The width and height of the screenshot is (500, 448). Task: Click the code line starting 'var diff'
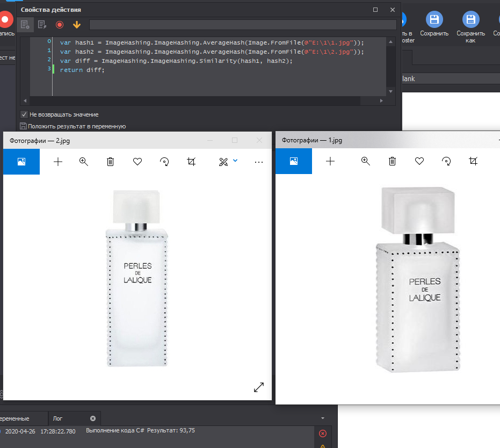click(x=176, y=61)
